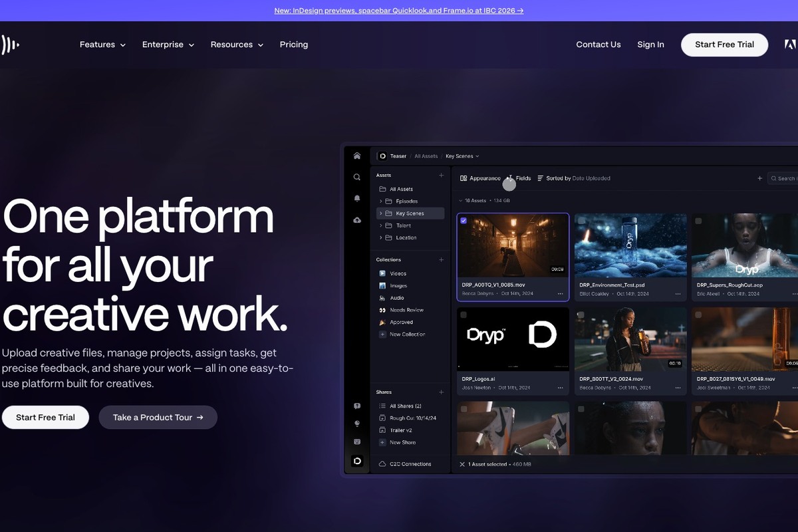This screenshot has width=798, height=532.
Task: Open more options for DRP_Environment_Test.psd
Action: (x=678, y=293)
